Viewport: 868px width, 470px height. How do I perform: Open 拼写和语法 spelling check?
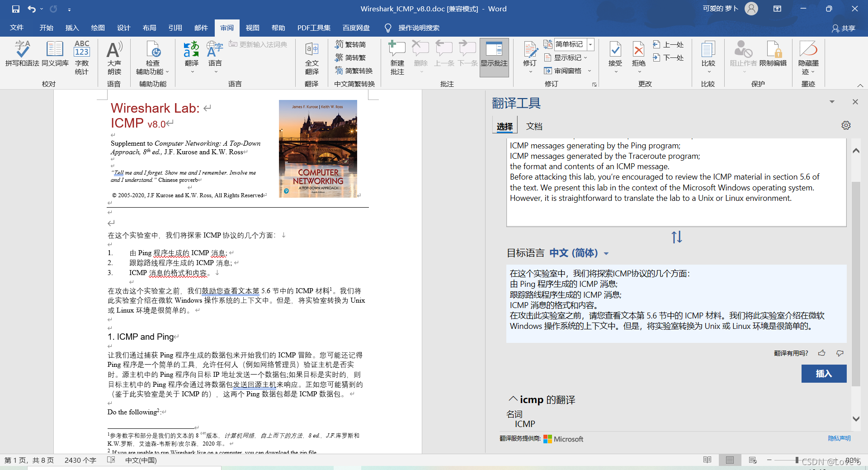coord(22,54)
